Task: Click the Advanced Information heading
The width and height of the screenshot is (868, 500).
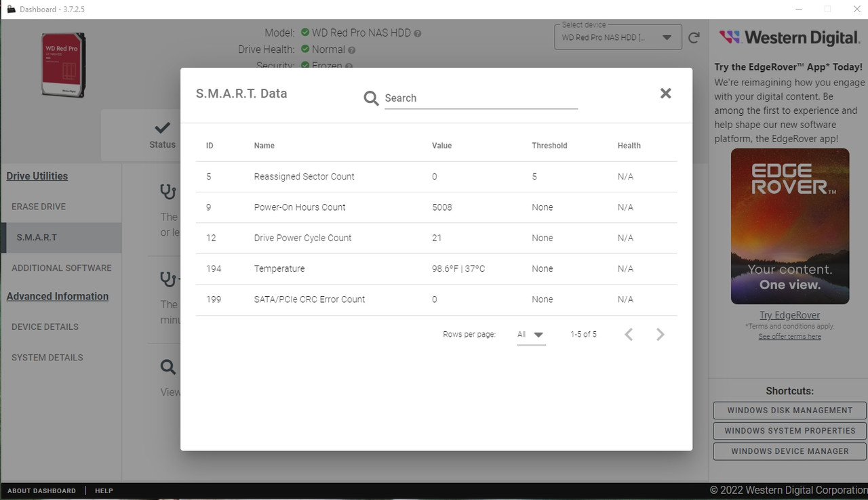Action: tap(58, 297)
